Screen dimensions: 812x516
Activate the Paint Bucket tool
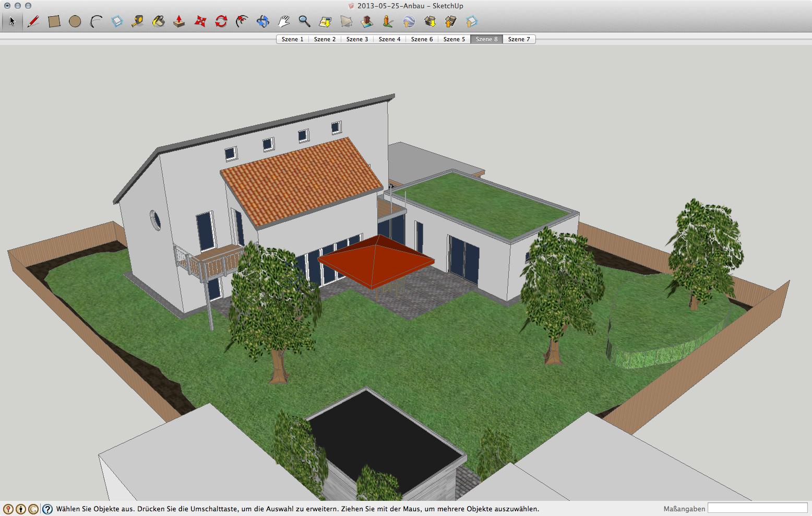(159, 21)
